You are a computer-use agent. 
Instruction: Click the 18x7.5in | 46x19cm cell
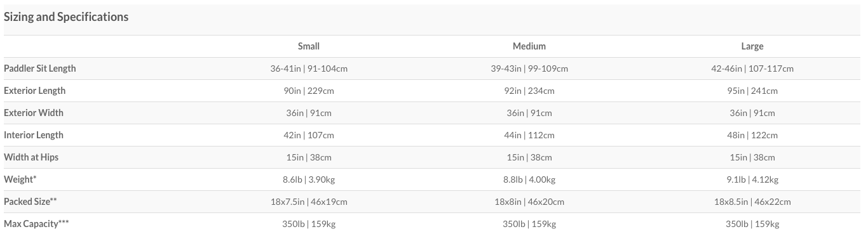tap(309, 202)
